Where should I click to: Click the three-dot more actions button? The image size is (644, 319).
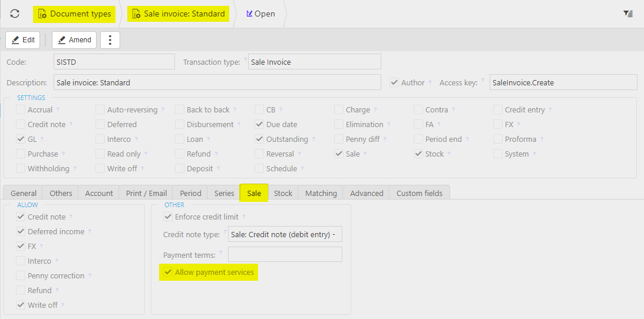110,40
